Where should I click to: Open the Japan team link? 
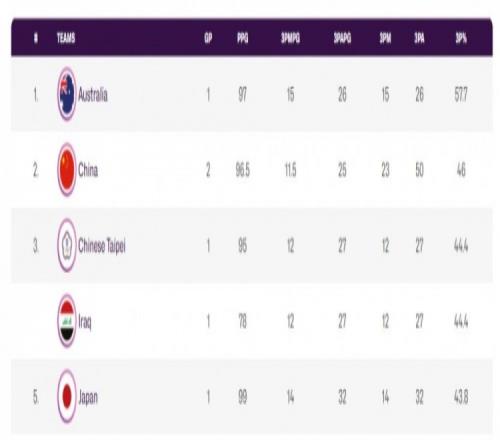(x=88, y=398)
